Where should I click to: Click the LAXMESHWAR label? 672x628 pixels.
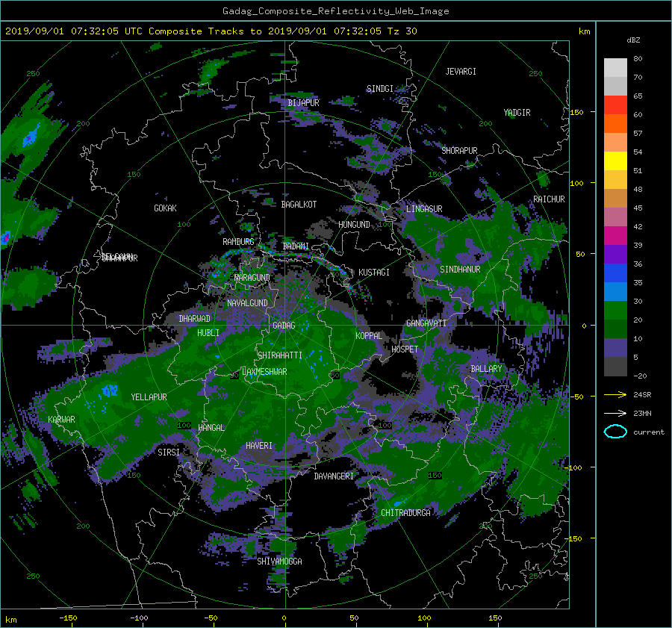pyautogui.click(x=264, y=372)
